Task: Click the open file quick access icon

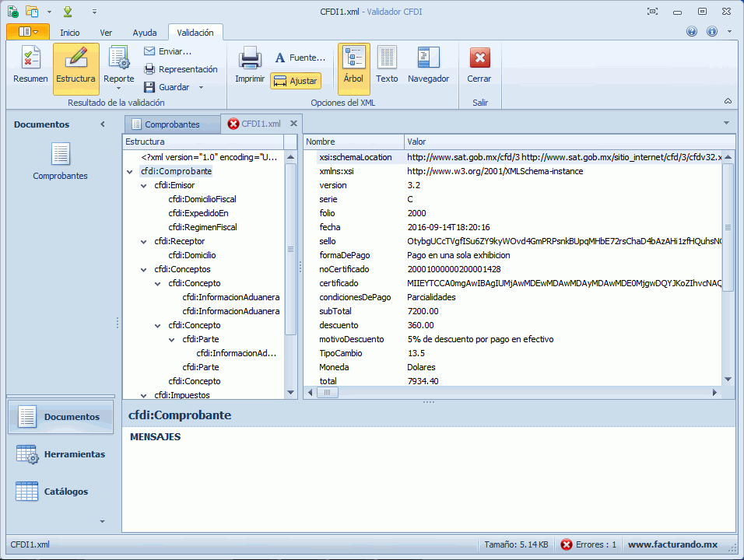Action: (32, 12)
